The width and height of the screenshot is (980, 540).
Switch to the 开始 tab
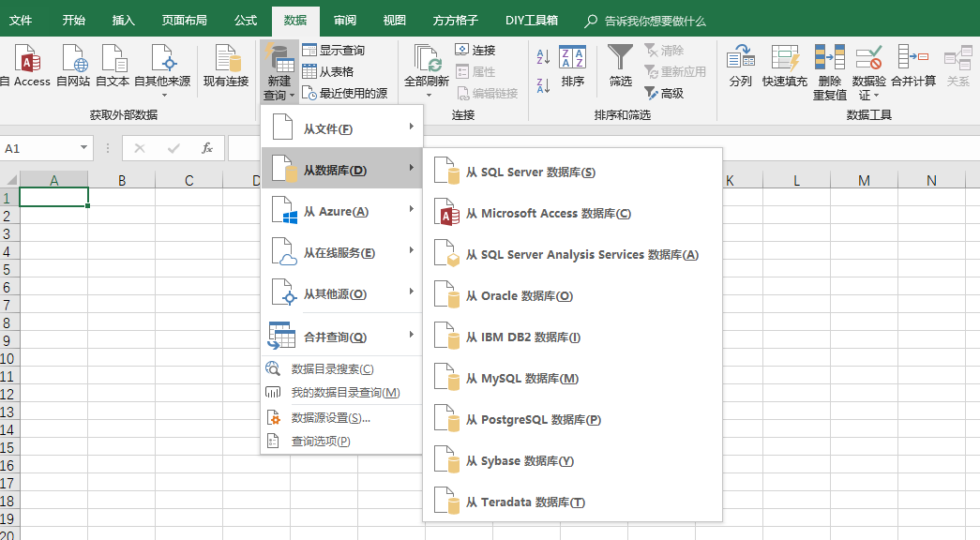pyautogui.click(x=74, y=21)
